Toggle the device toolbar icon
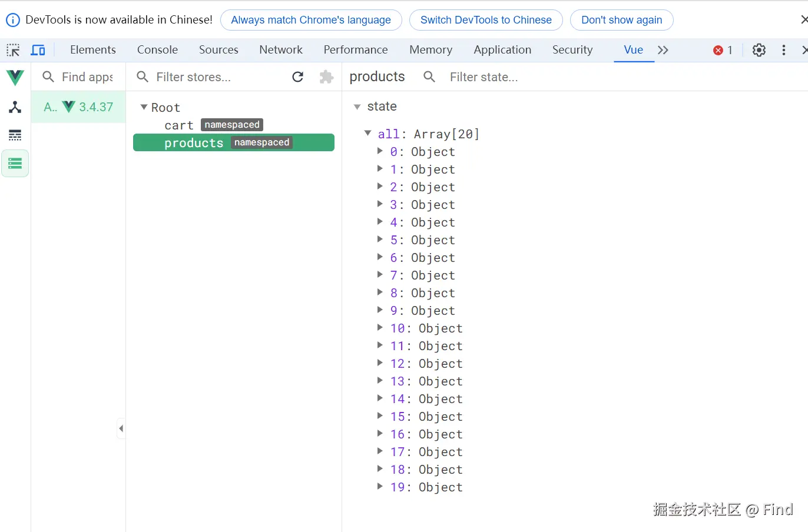Image resolution: width=808 pixels, height=532 pixels. point(38,50)
